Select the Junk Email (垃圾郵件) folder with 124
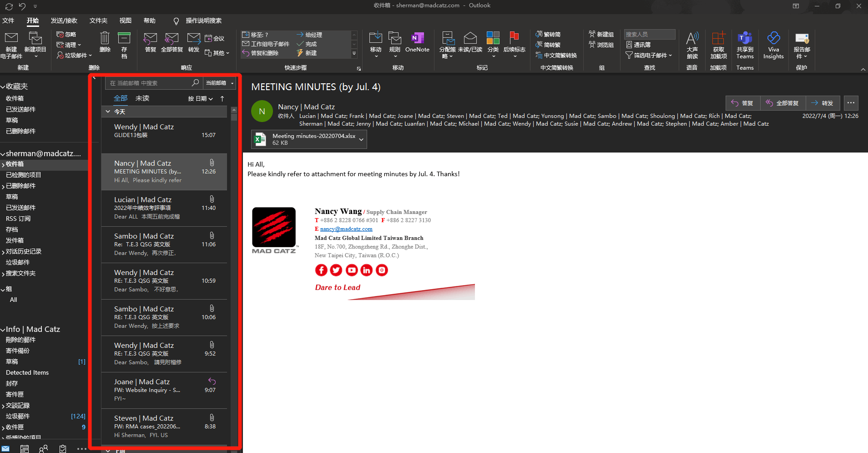868x453 pixels. 44,416
